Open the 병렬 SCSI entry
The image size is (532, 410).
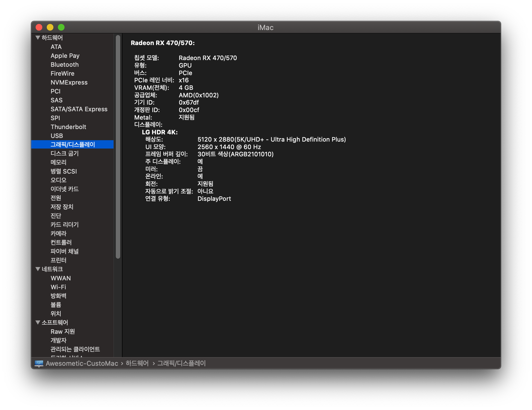[64, 171]
